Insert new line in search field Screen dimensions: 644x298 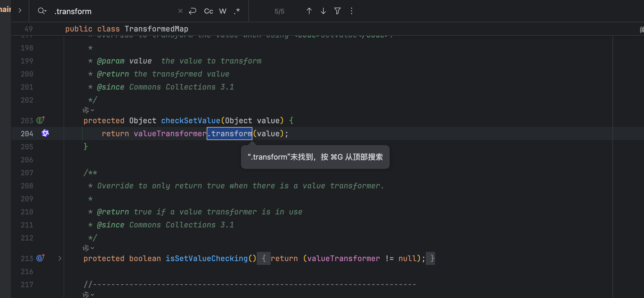(x=192, y=11)
